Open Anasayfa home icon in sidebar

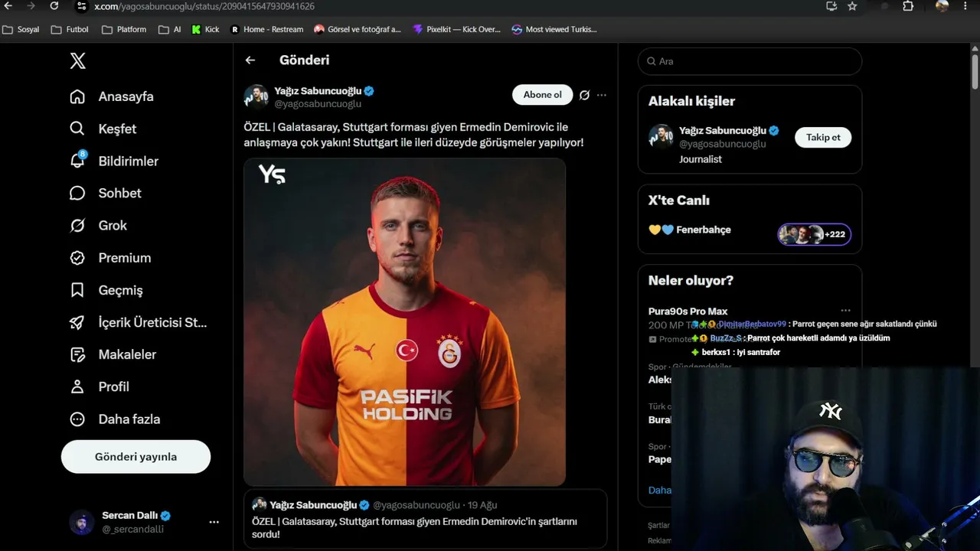(77, 96)
